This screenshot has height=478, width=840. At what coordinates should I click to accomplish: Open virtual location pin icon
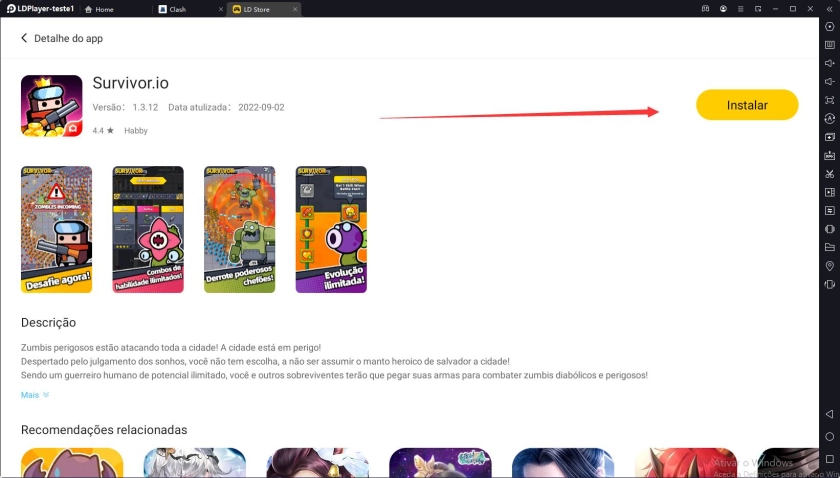pos(829,266)
